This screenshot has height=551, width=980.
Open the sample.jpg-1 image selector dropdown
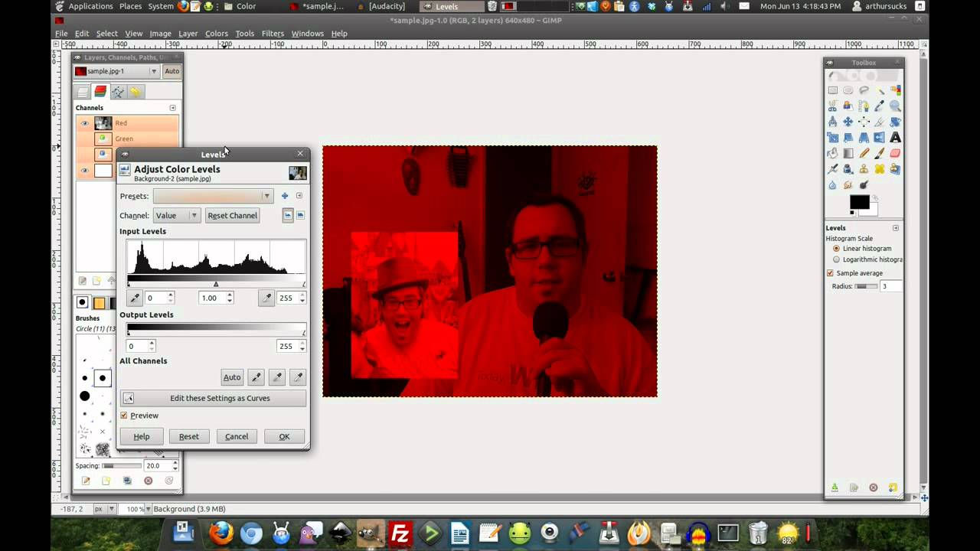(x=116, y=71)
